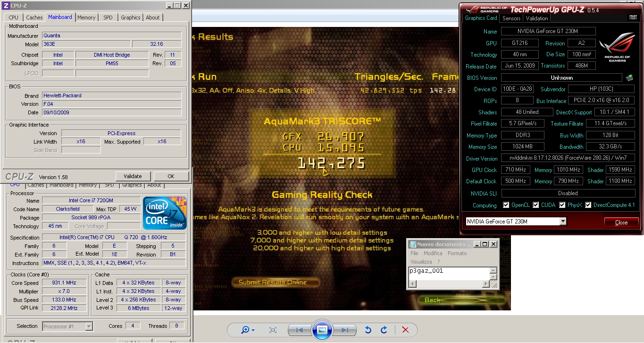
Task: Delete the image with the red X icon
Action: (x=405, y=330)
